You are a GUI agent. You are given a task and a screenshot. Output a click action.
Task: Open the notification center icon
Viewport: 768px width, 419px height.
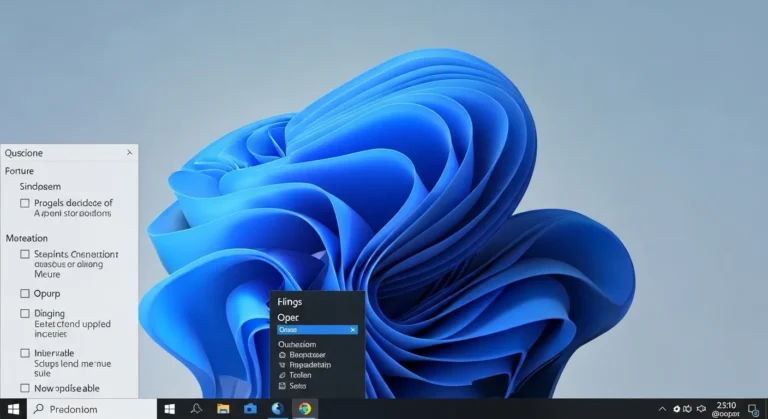tap(753, 409)
